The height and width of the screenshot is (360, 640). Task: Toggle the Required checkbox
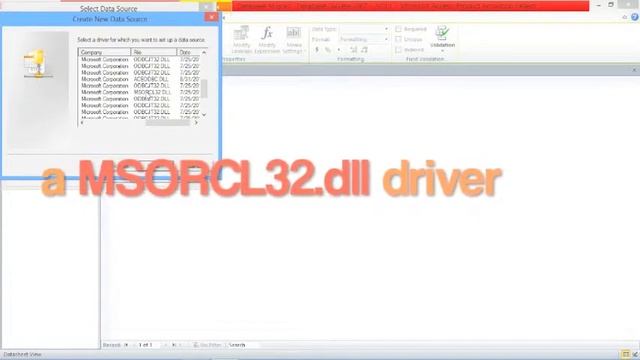pyautogui.click(x=398, y=29)
